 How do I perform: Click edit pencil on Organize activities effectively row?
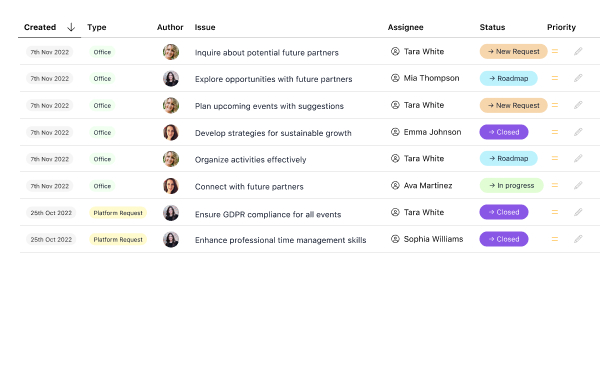click(x=578, y=158)
